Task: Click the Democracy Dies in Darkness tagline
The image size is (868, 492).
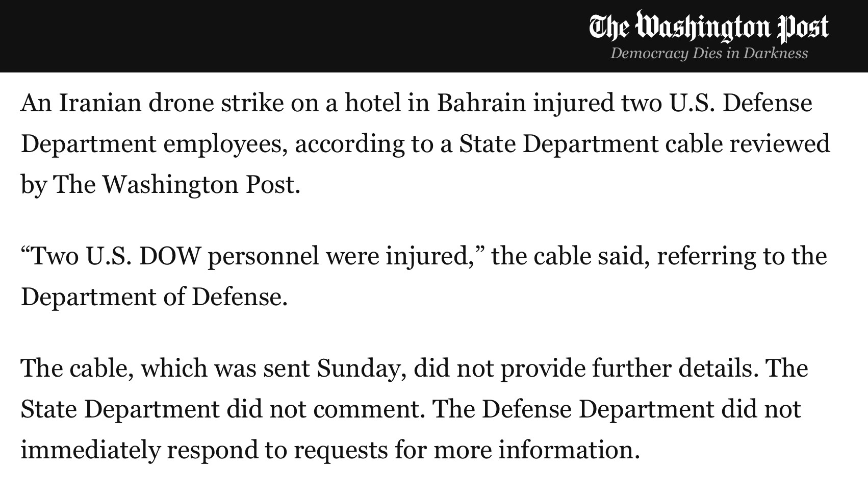Action: 709,53
